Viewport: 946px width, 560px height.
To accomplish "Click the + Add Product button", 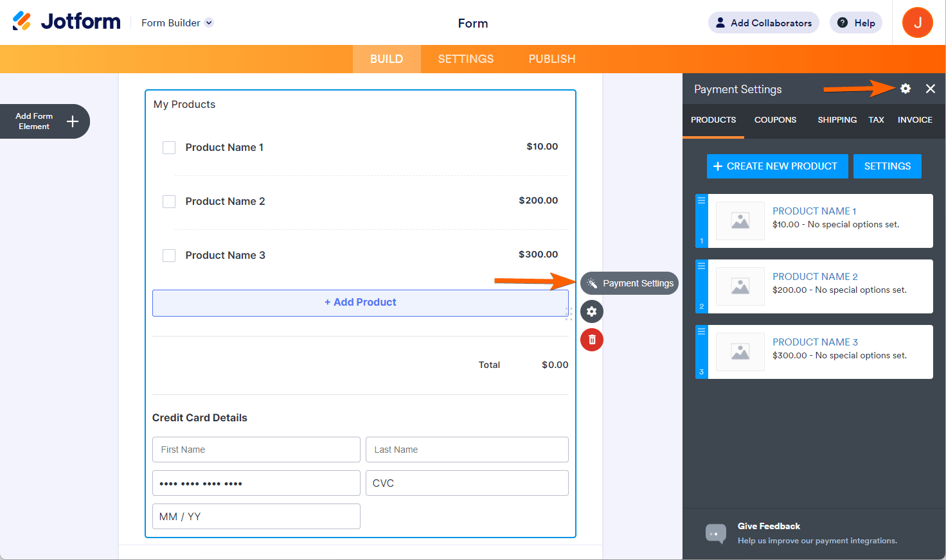I will 361,302.
